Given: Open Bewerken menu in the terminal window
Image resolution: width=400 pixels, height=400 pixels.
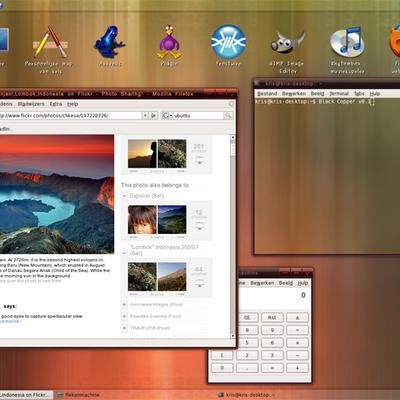Looking at the screenshot, I should 294,94.
